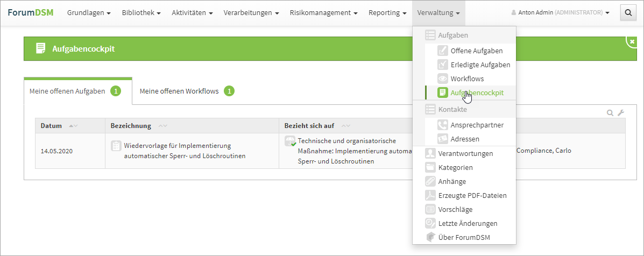Open the Anton Admin user dropdown
Screen dimensions: 644x256
click(560, 13)
